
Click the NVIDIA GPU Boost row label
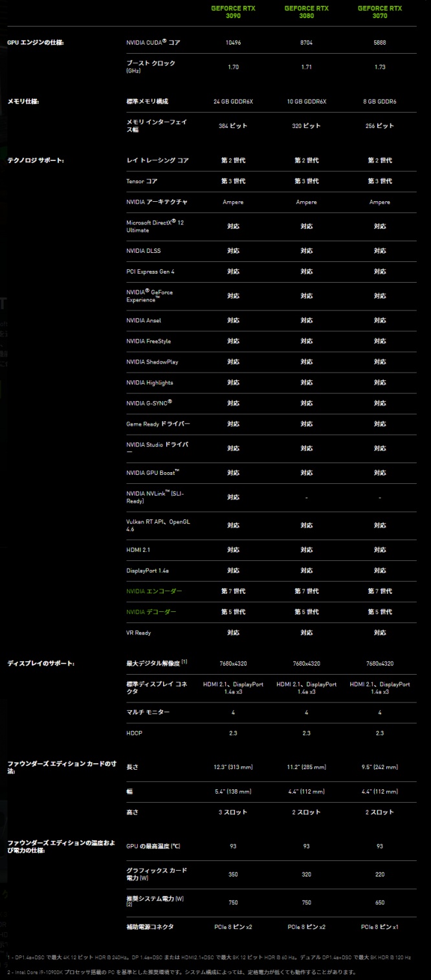tap(152, 473)
